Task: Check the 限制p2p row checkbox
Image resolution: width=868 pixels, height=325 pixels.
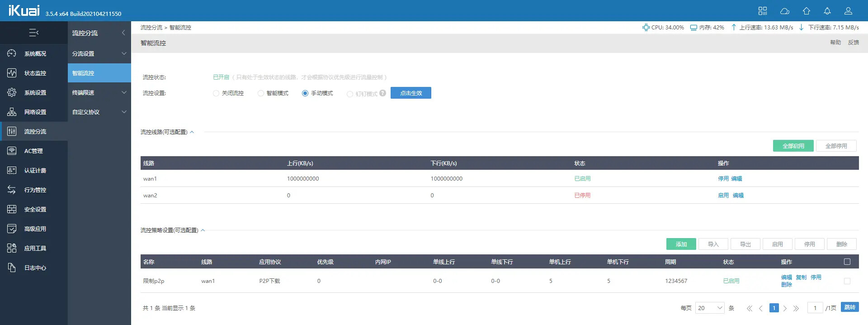Action: coord(847,281)
